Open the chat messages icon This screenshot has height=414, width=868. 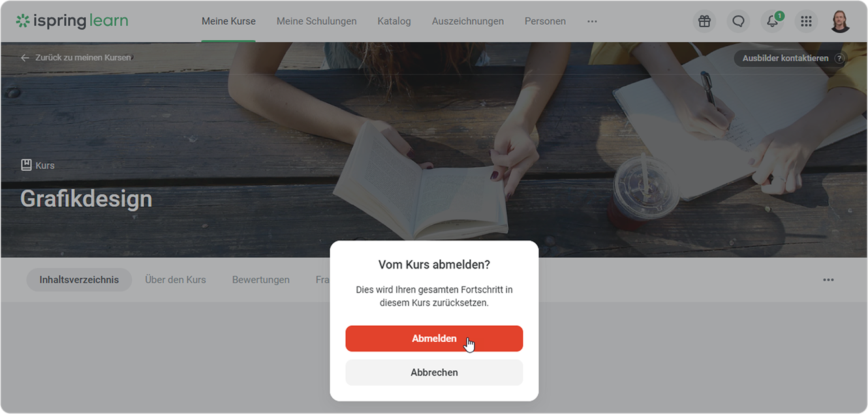tap(738, 22)
